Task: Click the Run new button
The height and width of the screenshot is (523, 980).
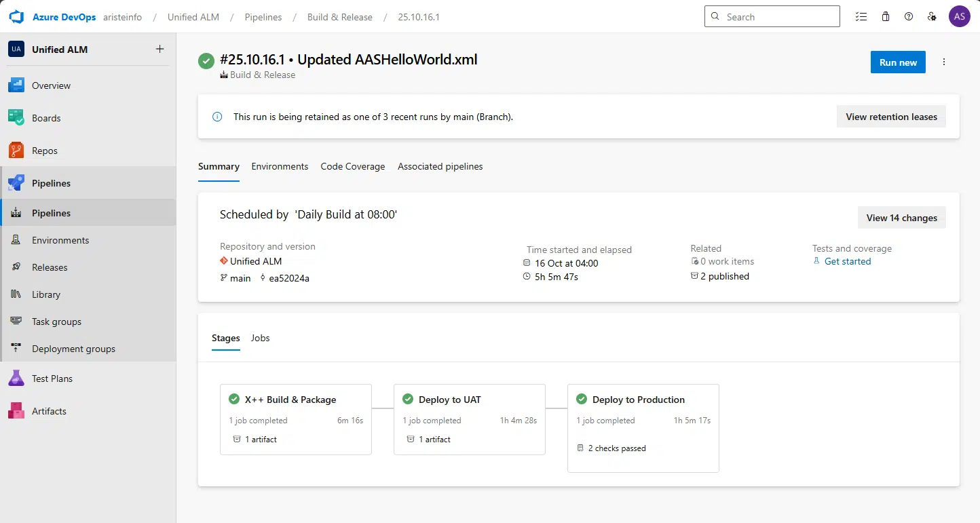Action: pyautogui.click(x=898, y=62)
